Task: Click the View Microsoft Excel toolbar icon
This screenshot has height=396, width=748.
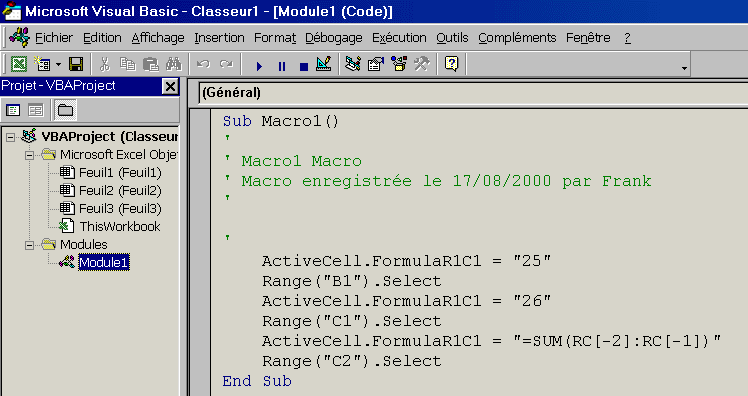Action: (19, 64)
